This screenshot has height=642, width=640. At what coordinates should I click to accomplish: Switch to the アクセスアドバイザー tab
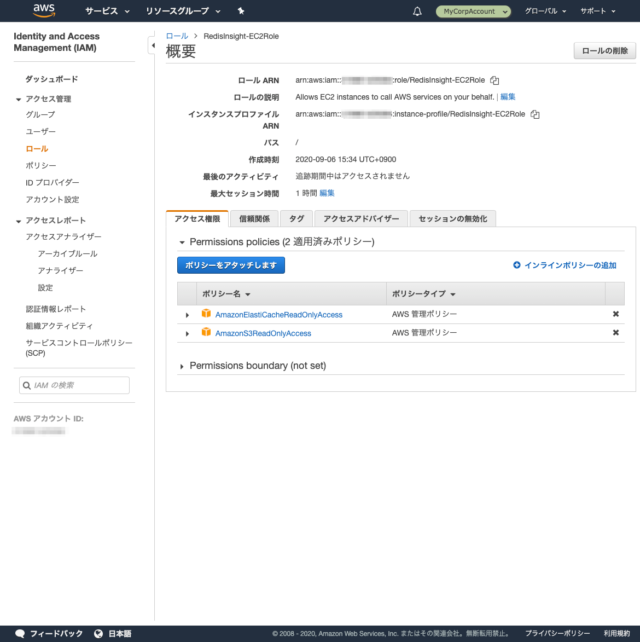(x=361, y=219)
